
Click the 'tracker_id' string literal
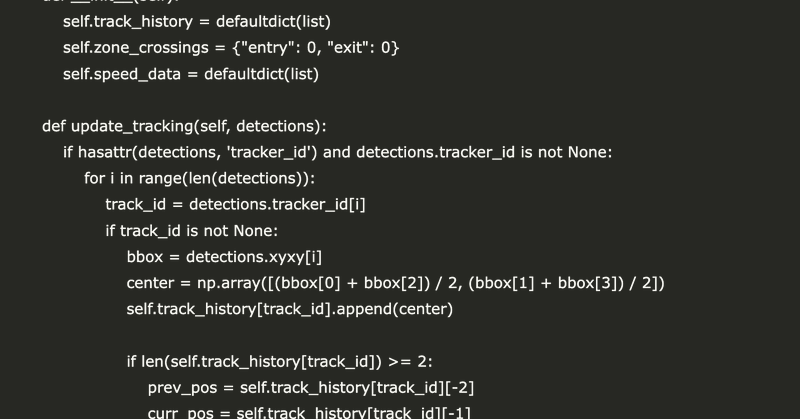pos(271,152)
